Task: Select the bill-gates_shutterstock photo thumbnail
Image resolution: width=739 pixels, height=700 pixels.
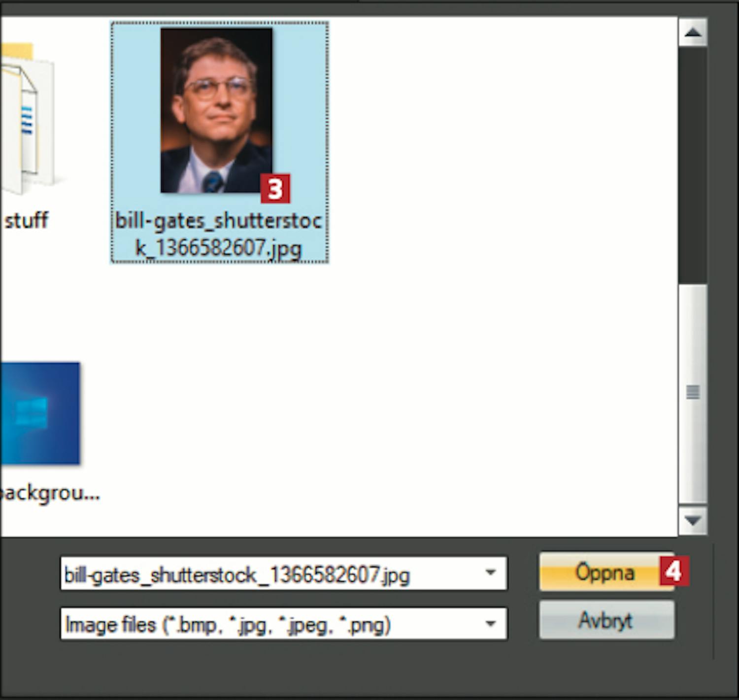Action: (216, 110)
